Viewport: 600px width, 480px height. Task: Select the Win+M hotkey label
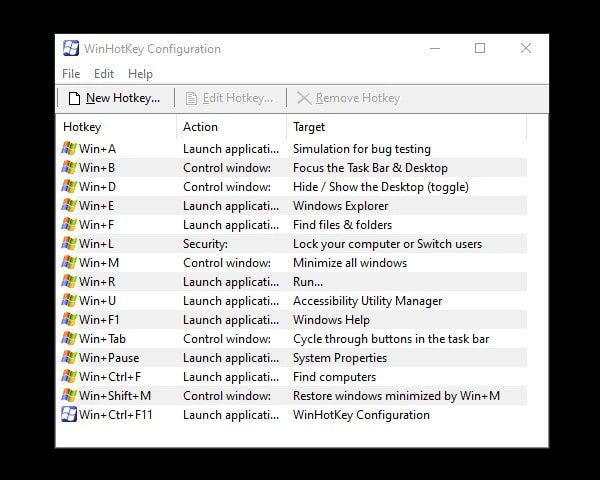99,263
